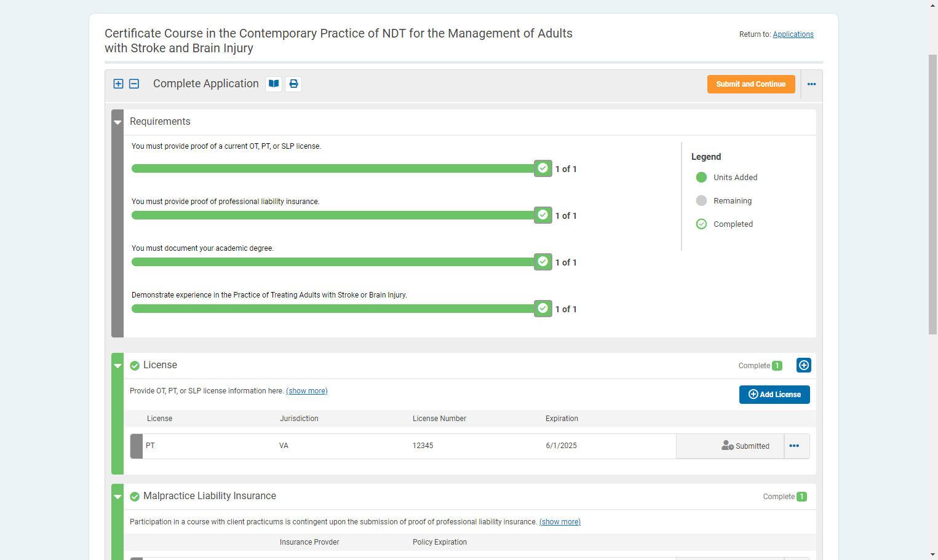Click the academic degree completed check icon
Viewport: 938px width, 560px height.
[x=543, y=262]
